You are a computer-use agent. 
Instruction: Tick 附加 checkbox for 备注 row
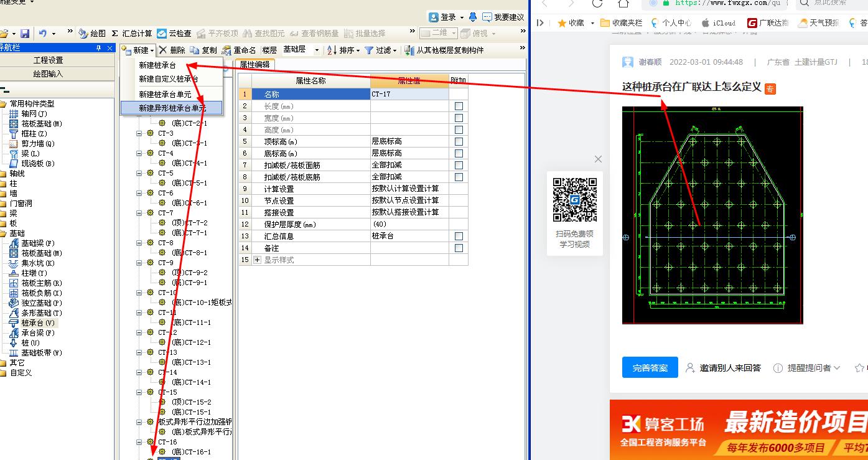pos(459,248)
